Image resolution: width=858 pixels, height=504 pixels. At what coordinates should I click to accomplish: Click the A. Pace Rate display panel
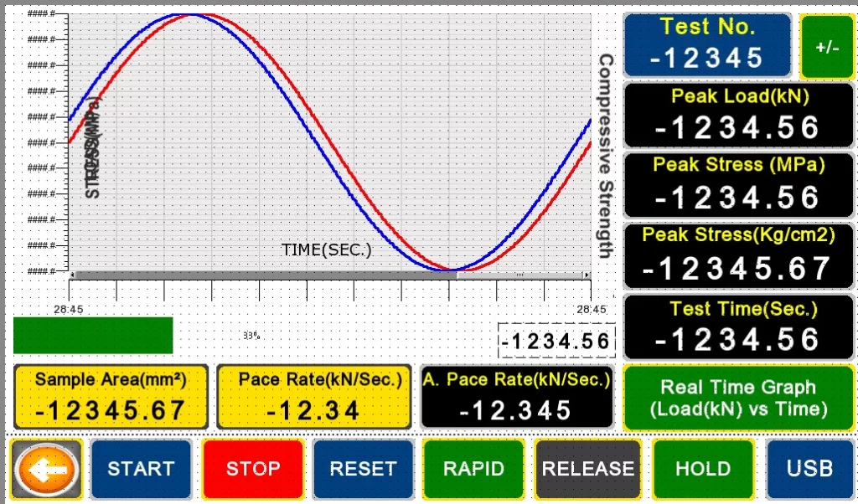click(x=517, y=398)
